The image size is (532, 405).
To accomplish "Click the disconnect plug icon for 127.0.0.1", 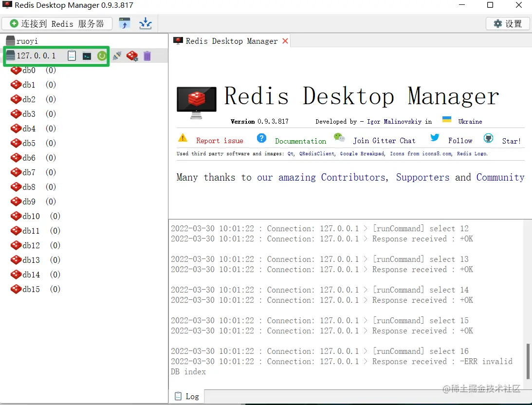I will 117,55.
